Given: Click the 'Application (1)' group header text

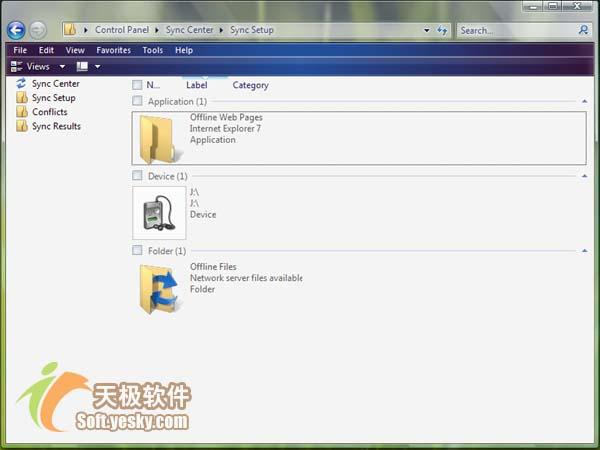Looking at the screenshot, I should 178,101.
